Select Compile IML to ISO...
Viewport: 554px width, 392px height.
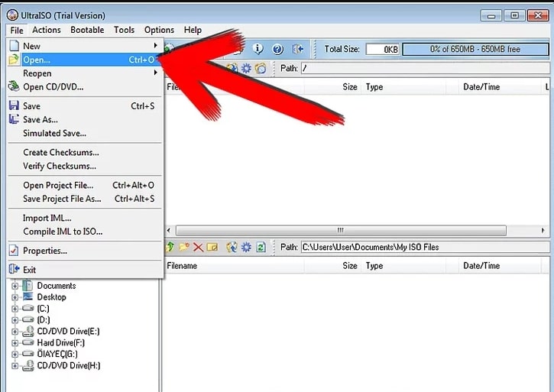[x=85, y=232]
